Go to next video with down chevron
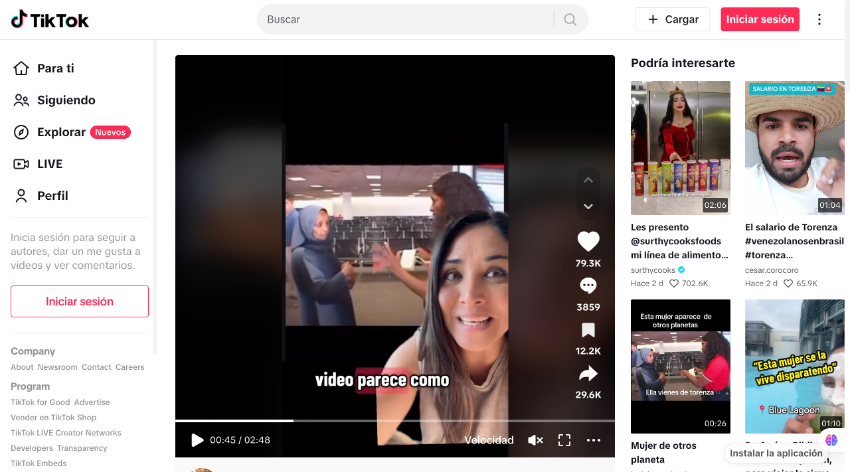 [x=588, y=206]
